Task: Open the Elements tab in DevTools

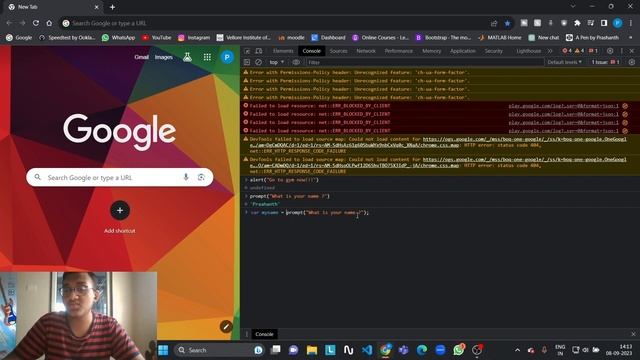Action: pyautogui.click(x=283, y=51)
